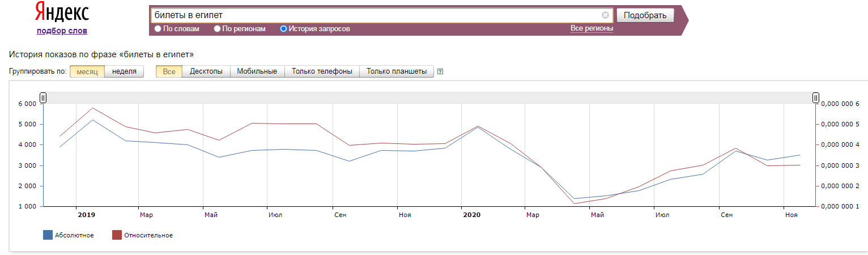Click the blue Абсолютное legend swatch
Image resolution: width=868 pixels, height=255 pixels.
48,235
